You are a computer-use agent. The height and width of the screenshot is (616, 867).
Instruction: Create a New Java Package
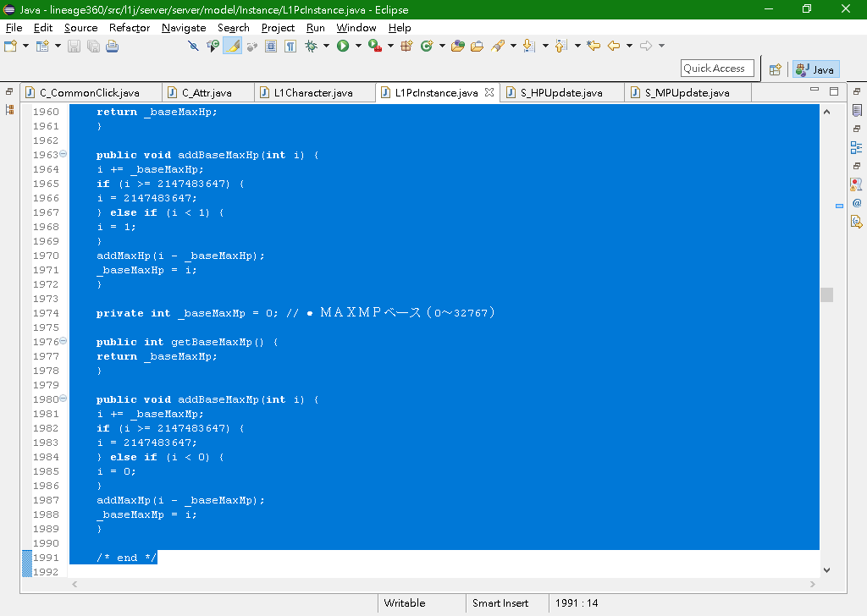coord(406,46)
